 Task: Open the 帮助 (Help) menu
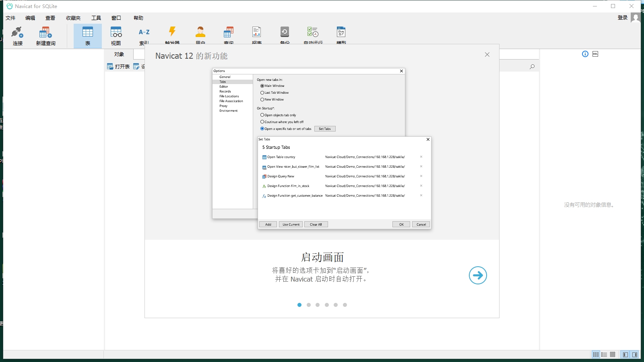(x=138, y=18)
